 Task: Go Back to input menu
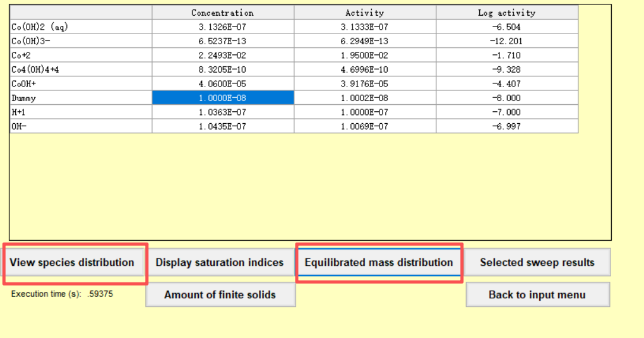click(537, 295)
